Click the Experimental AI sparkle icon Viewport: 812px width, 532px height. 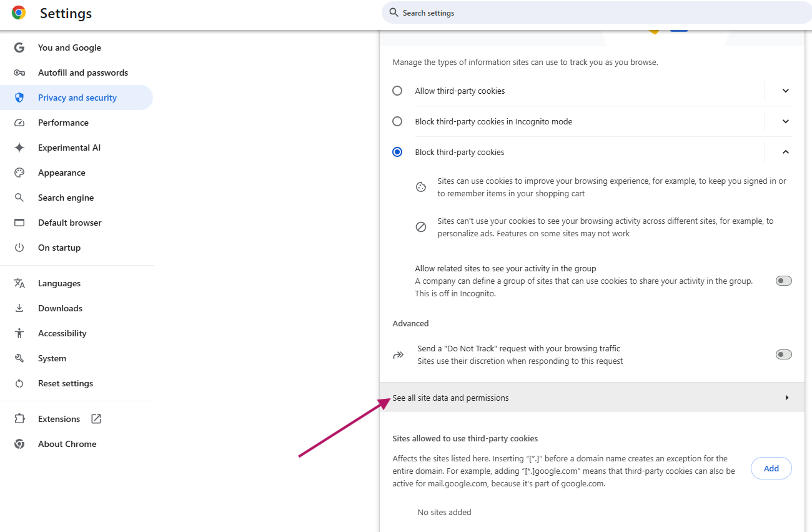click(19, 148)
